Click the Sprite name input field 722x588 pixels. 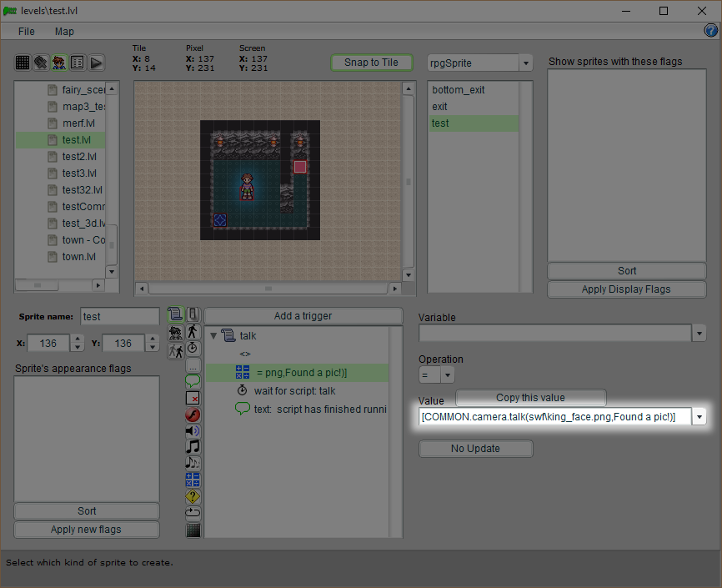point(119,317)
